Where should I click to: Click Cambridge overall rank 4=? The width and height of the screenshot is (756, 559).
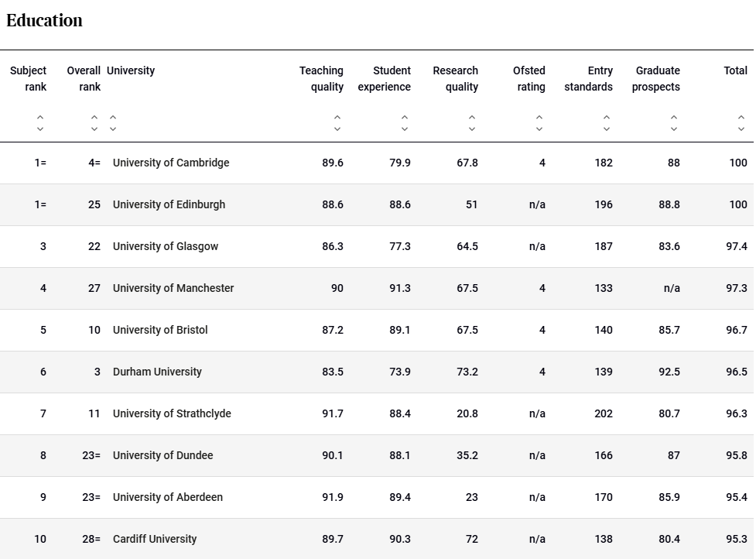click(x=94, y=163)
